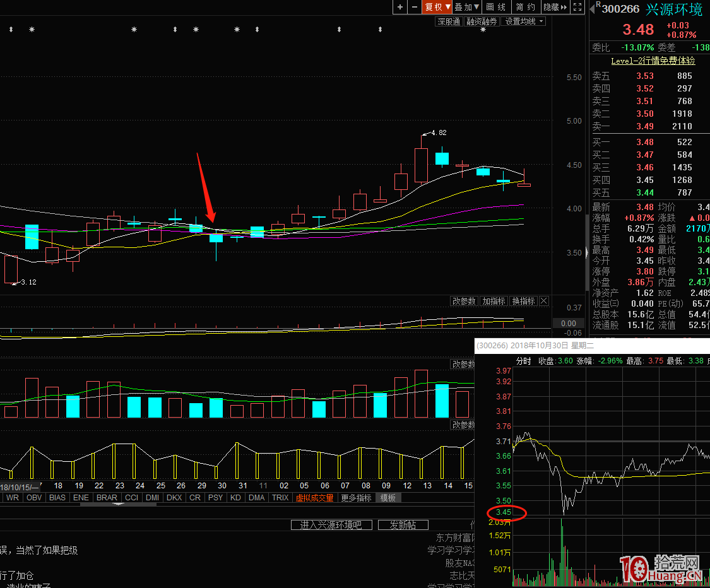The image size is (710, 588).
Task: Toggle the 简约 simple view mode
Action: tap(525, 7)
